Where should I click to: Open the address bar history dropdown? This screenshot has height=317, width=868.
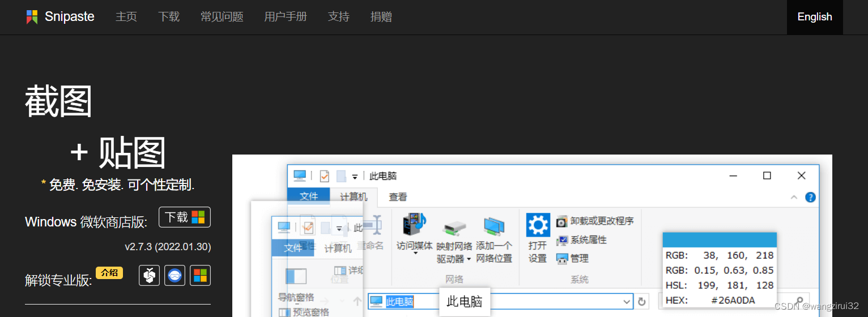click(x=627, y=301)
